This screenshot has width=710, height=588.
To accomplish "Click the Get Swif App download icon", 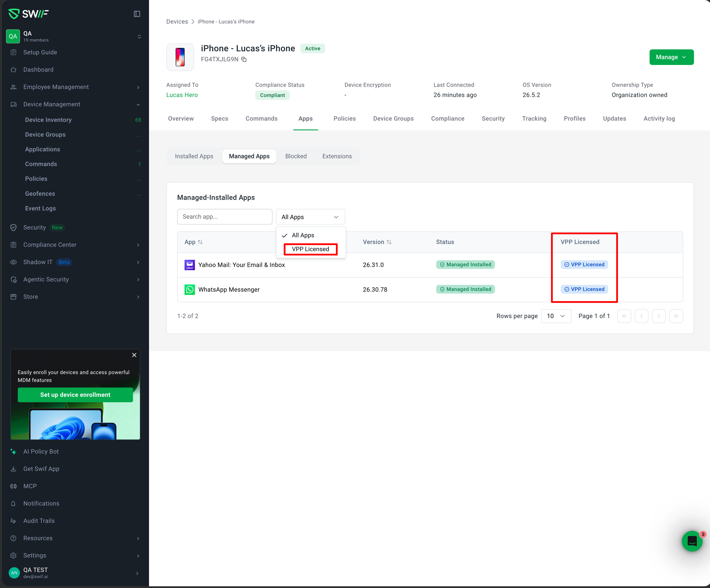I will 13,469.
